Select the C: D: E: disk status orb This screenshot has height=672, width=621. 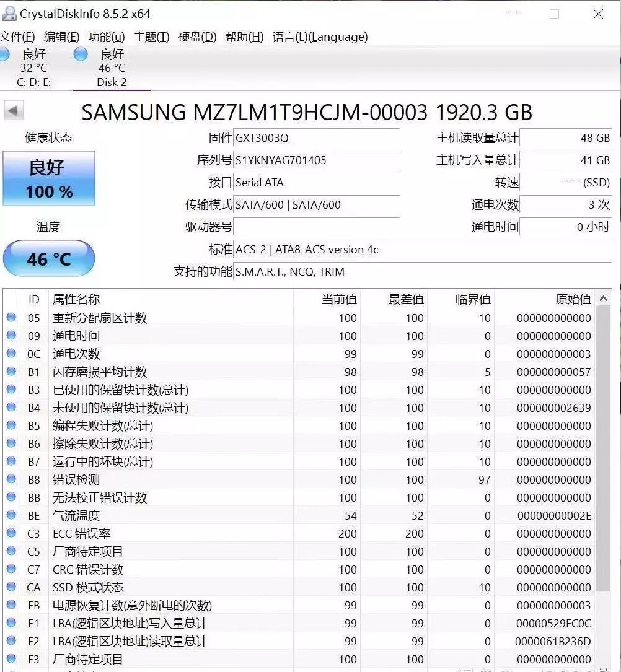[x=4, y=54]
